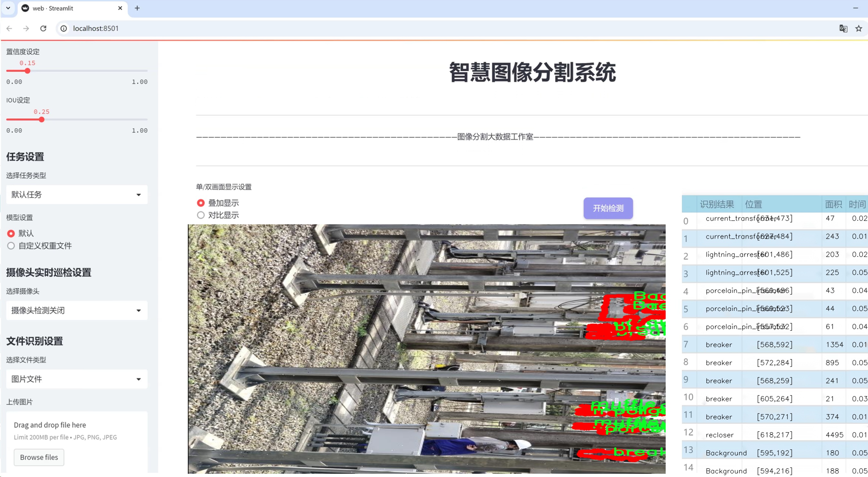868x477 pixels.
Task: Click the browser forward arrow
Action: click(x=26, y=28)
